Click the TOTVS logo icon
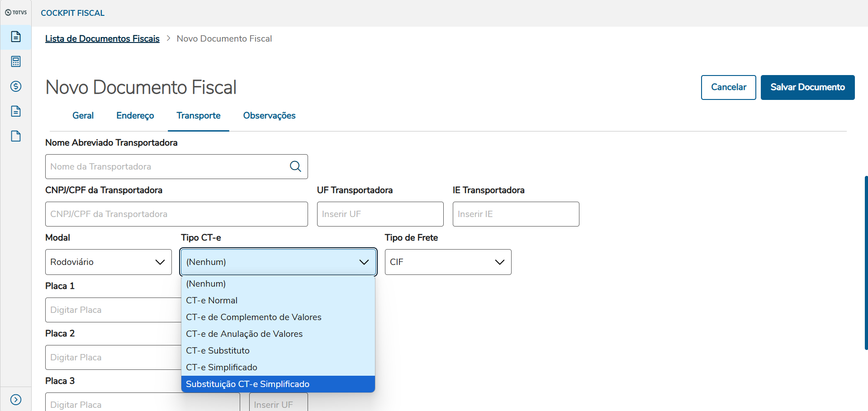This screenshot has height=411, width=868. pyautogui.click(x=16, y=13)
